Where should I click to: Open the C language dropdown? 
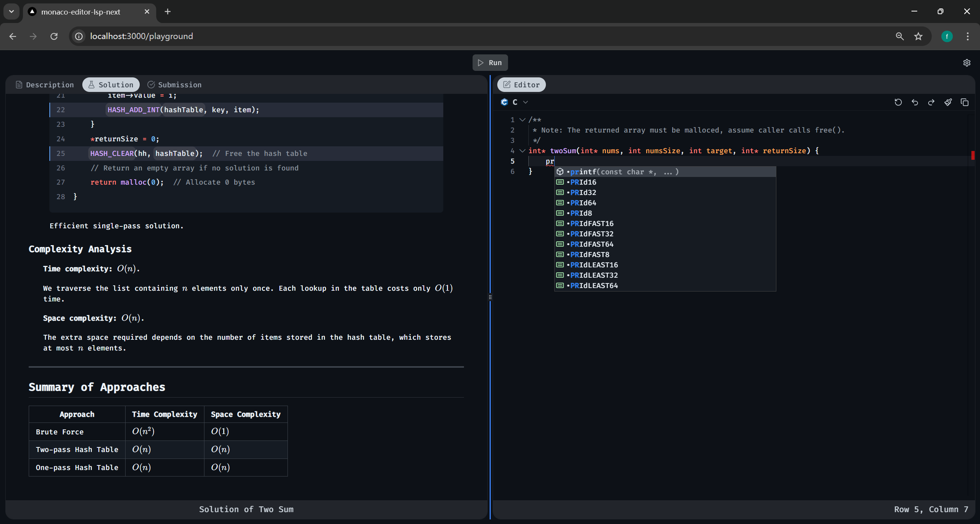pyautogui.click(x=515, y=102)
